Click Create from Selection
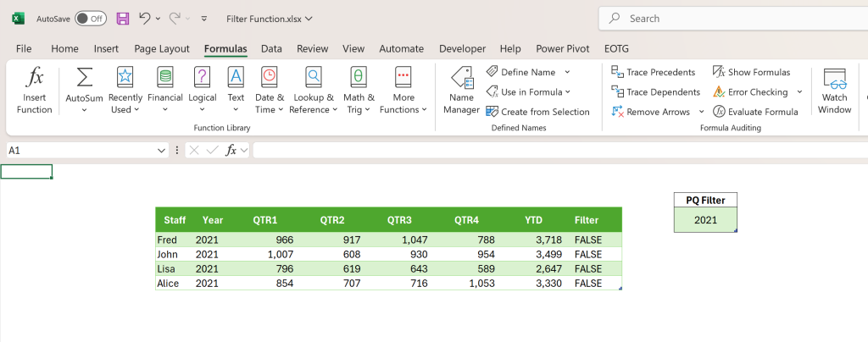Screen dimensions: 868x342 pos(537,112)
